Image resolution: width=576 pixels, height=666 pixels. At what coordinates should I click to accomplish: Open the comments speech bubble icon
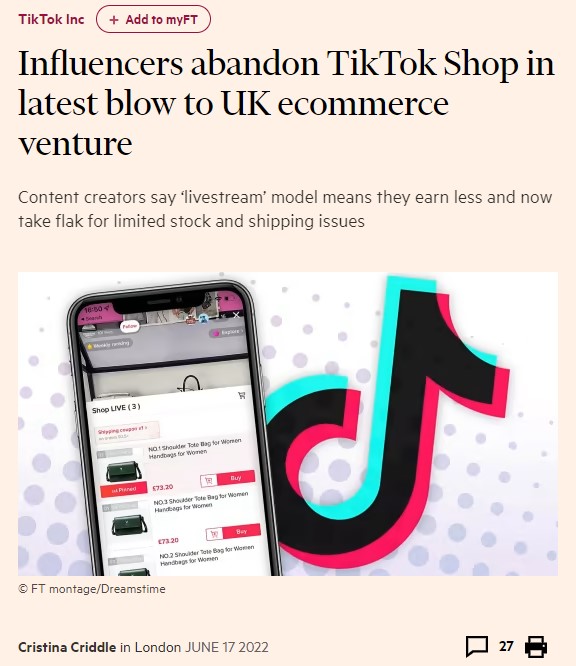pyautogui.click(x=477, y=646)
